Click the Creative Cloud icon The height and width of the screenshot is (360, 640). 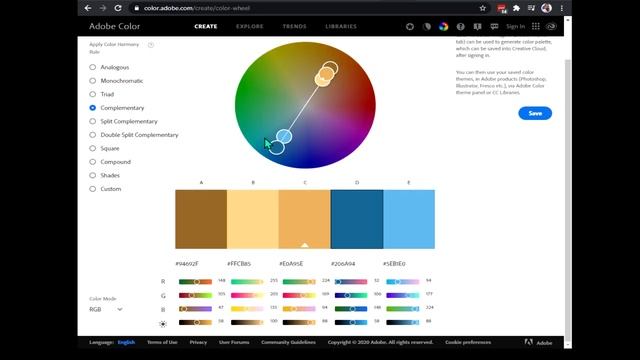click(551, 27)
